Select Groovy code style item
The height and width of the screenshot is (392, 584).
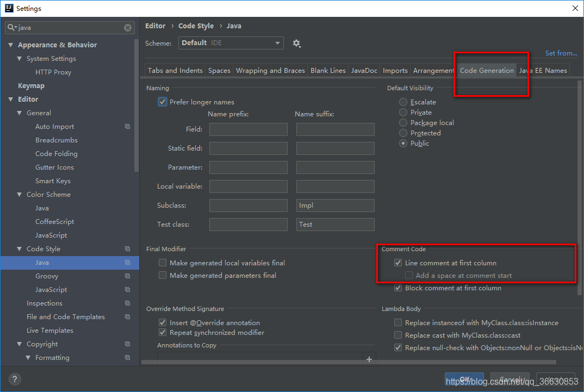click(47, 276)
